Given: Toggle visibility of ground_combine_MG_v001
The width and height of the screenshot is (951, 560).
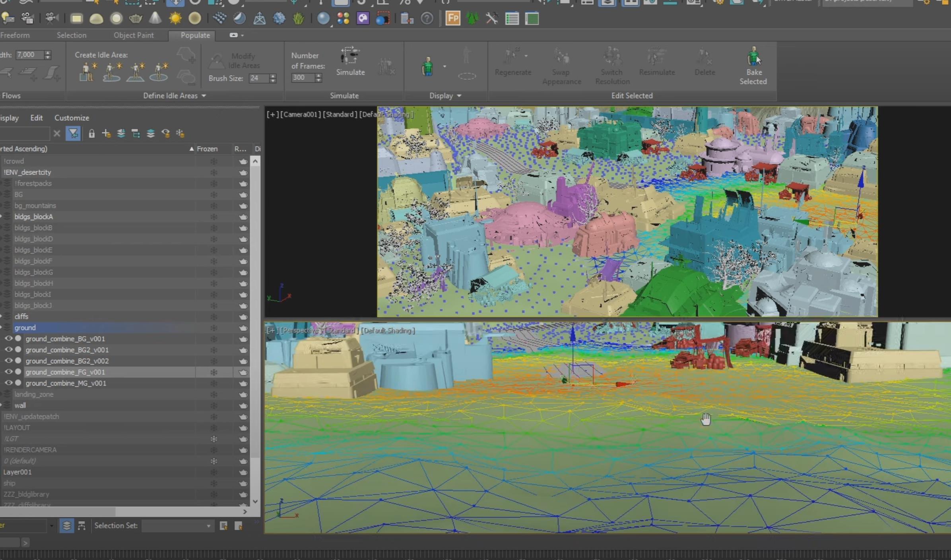Looking at the screenshot, I should [x=8, y=383].
